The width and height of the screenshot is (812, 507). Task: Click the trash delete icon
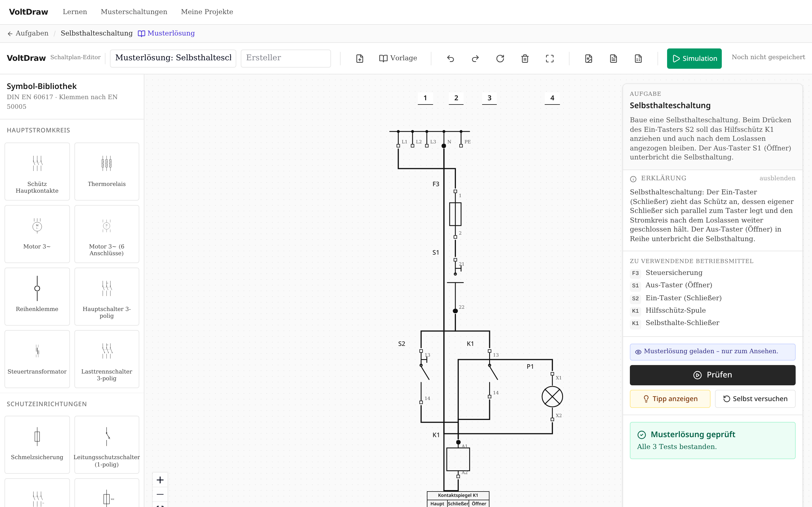[525, 59]
